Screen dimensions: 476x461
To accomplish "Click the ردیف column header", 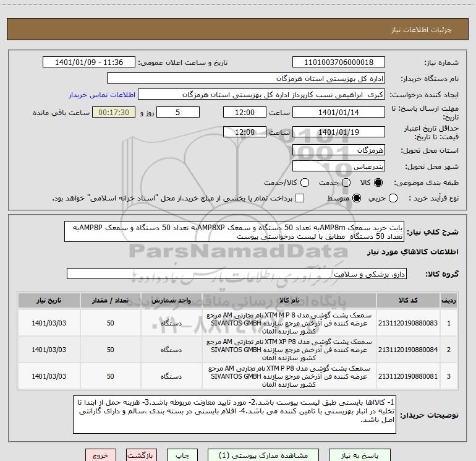I will coord(449,300).
